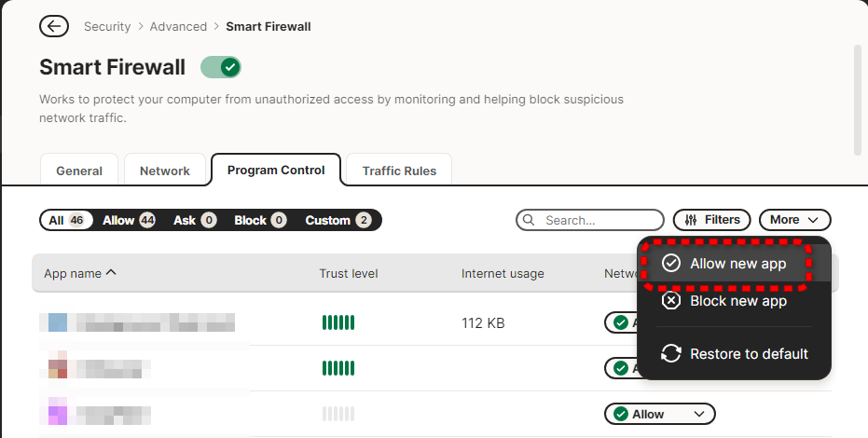This screenshot has height=438, width=868.
Task: Expand the More dropdown menu
Action: [794, 220]
